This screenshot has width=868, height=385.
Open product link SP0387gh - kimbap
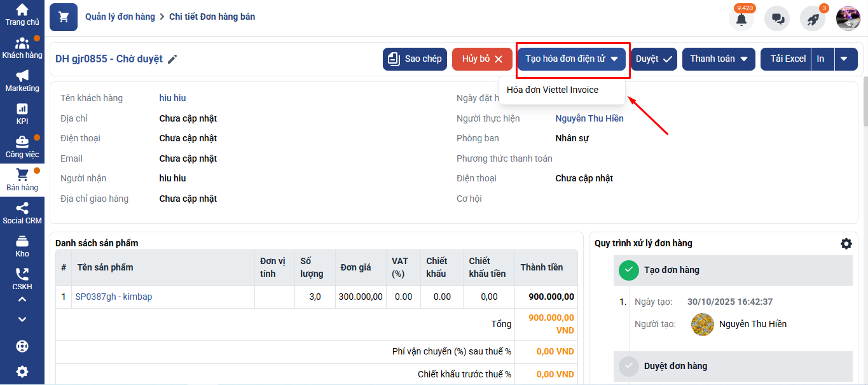tap(114, 297)
